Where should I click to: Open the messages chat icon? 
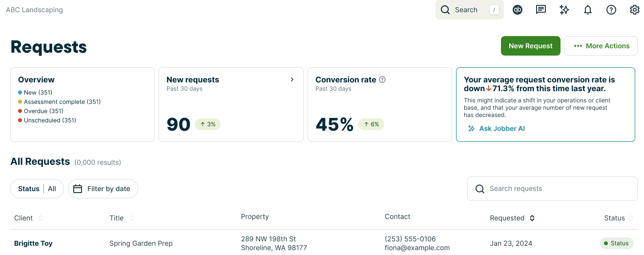click(541, 10)
